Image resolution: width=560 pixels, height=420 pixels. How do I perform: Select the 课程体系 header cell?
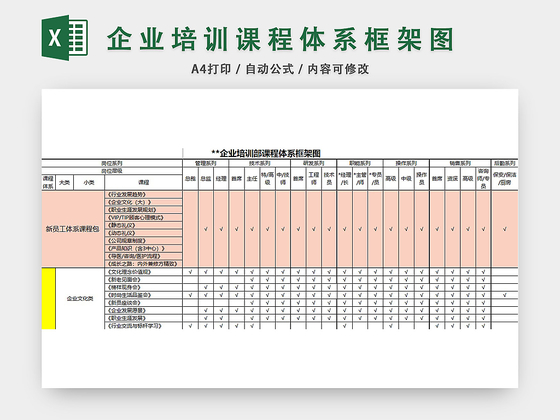coord(48,182)
